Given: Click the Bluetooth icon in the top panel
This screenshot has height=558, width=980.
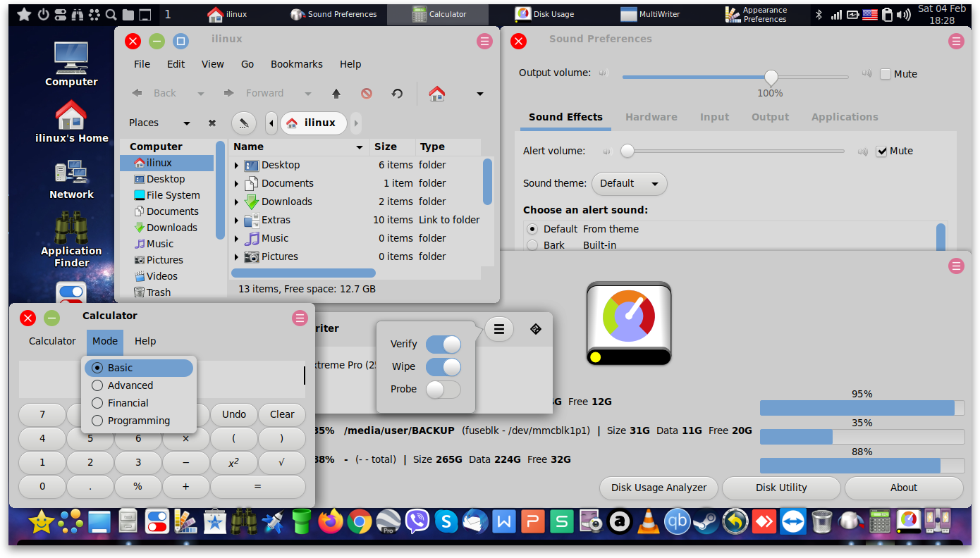Looking at the screenshot, I should (819, 15).
